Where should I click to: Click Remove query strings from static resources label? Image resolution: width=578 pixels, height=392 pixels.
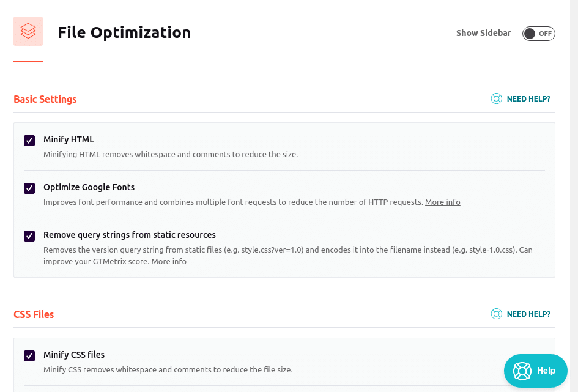130,235
